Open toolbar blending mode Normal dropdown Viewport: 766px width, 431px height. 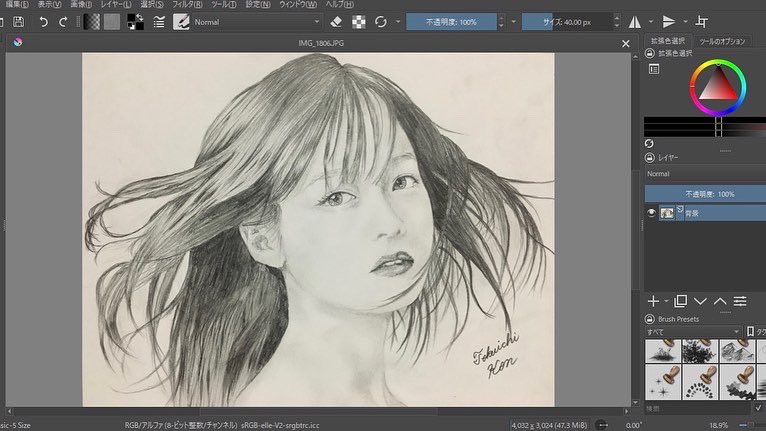point(257,22)
